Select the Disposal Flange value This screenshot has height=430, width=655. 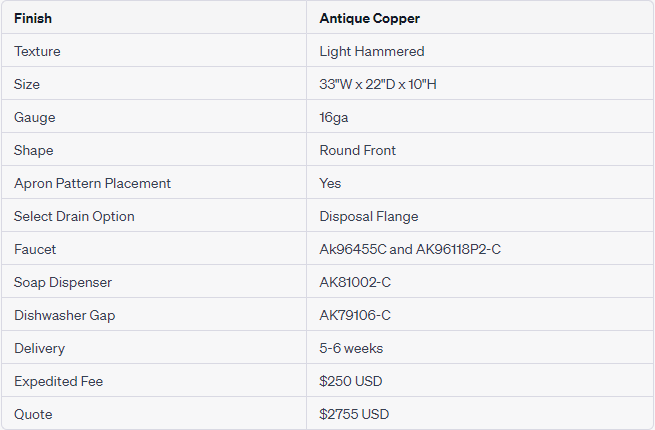coord(369,216)
